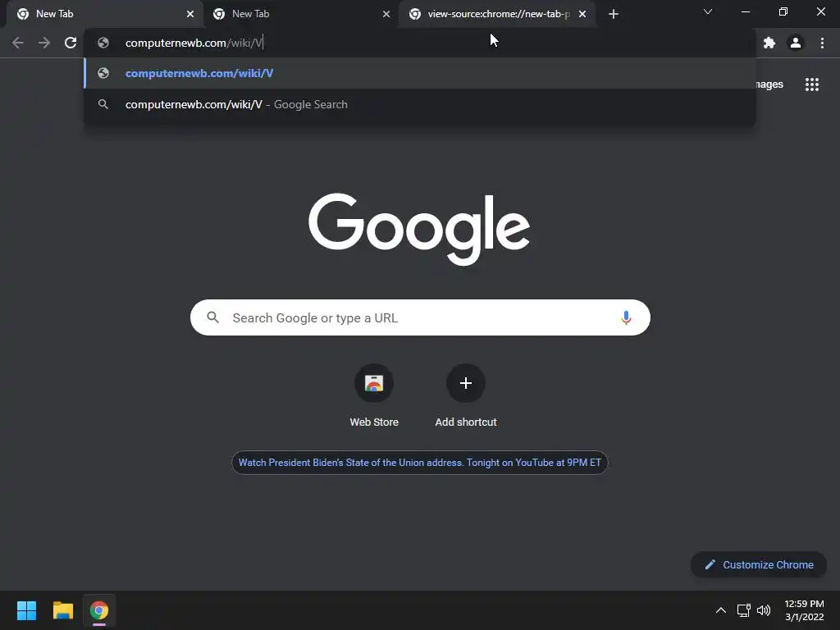The width and height of the screenshot is (840, 630).
Task: Show hidden system tray icons
Action: (x=720, y=610)
